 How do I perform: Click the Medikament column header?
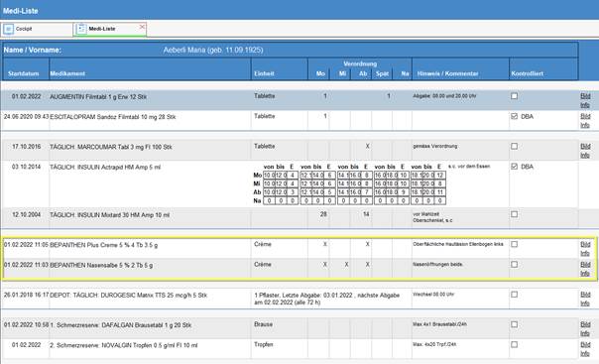click(x=67, y=73)
